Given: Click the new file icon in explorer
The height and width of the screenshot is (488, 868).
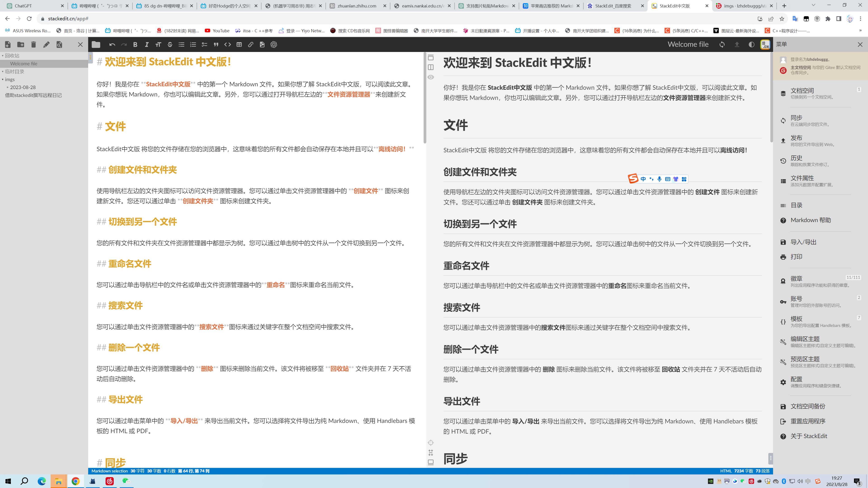Looking at the screenshot, I should pos(8,45).
